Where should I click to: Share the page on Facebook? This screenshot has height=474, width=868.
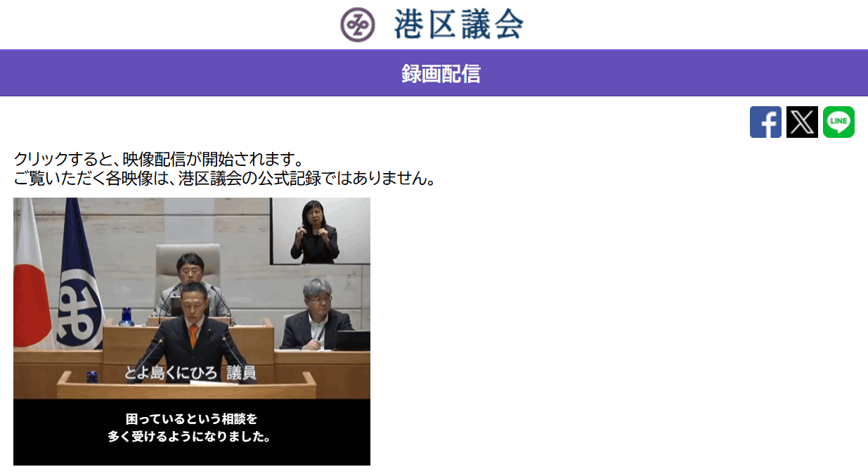click(x=765, y=122)
